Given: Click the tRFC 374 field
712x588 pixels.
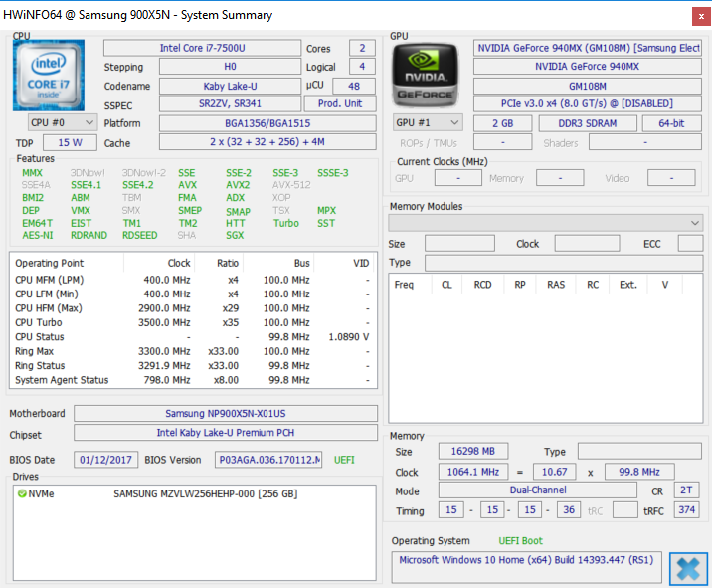Looking at the screenshot, I should tap(686, 509).
